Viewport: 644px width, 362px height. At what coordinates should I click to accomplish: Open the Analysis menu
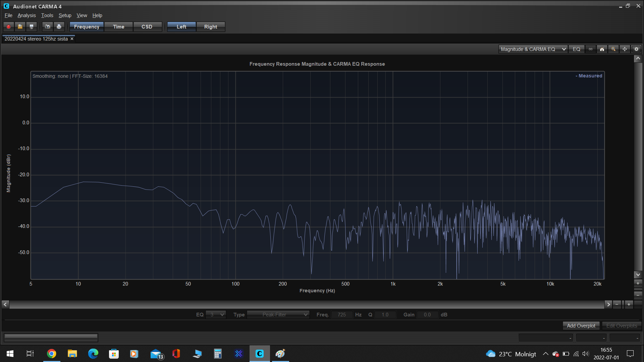[26, 15]
